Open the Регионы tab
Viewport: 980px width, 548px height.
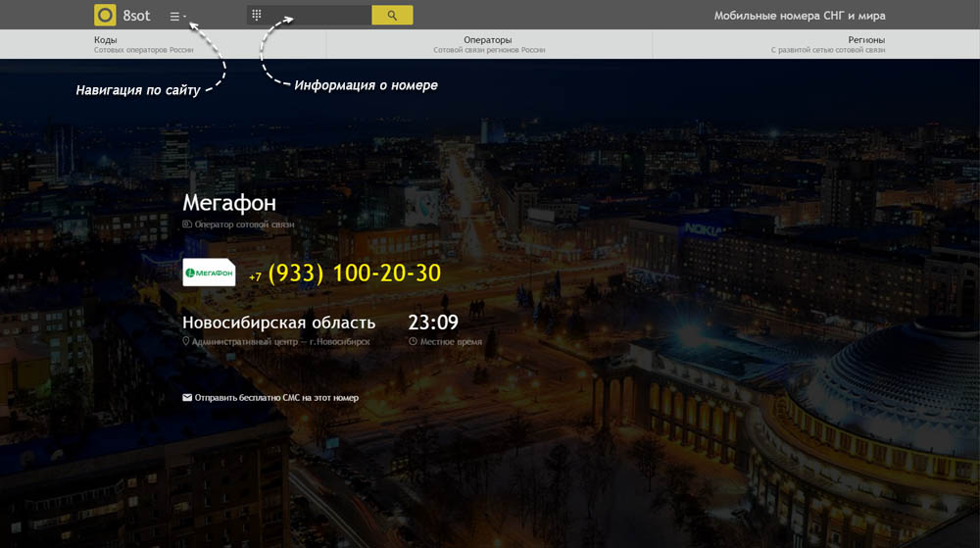click(827, 44)
